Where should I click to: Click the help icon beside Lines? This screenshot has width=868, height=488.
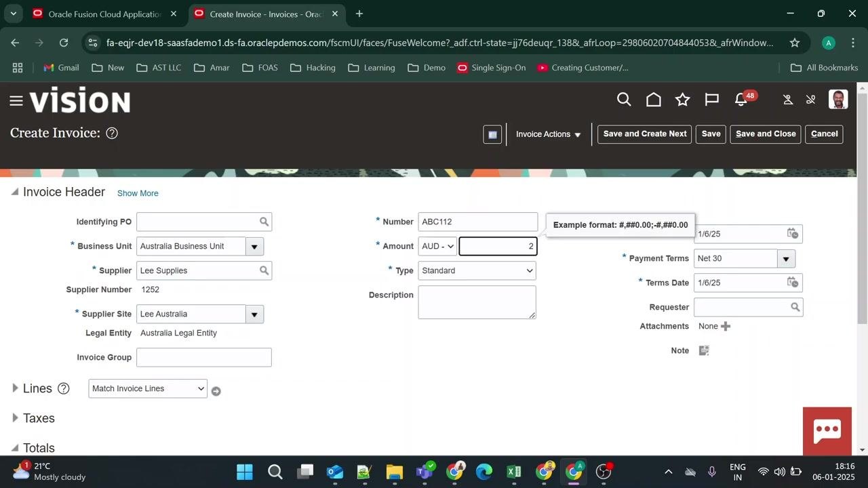[x=63, y=388]
